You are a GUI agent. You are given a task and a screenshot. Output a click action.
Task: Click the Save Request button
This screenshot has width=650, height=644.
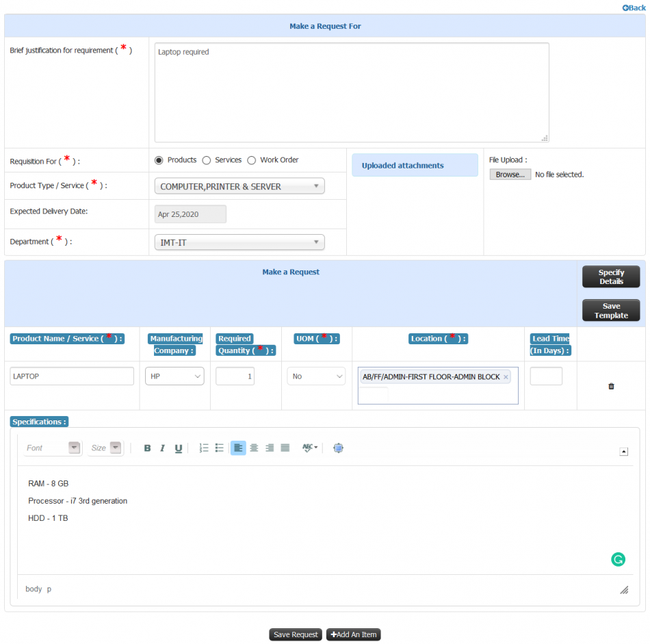pyautogui.click(x=296, y=634)
